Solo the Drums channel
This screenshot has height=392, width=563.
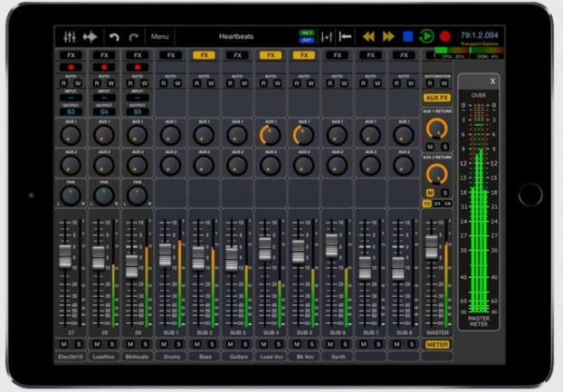[177, 345]
